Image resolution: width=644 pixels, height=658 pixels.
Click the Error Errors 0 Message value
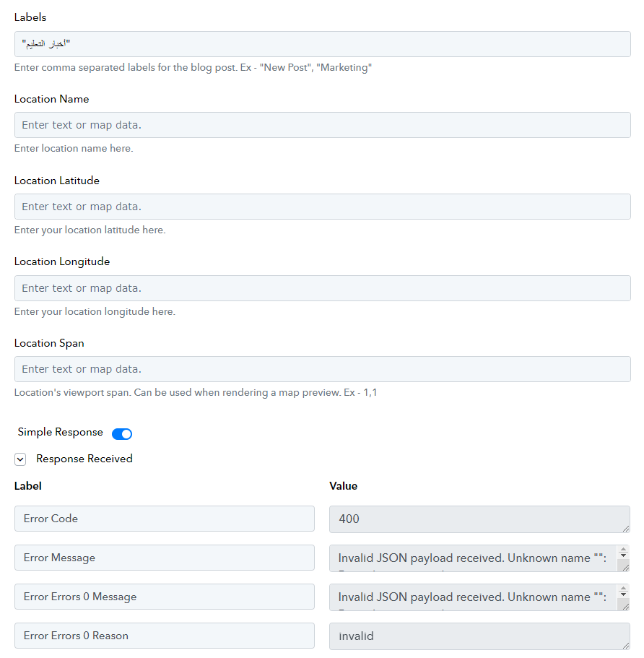click(473, 597)
